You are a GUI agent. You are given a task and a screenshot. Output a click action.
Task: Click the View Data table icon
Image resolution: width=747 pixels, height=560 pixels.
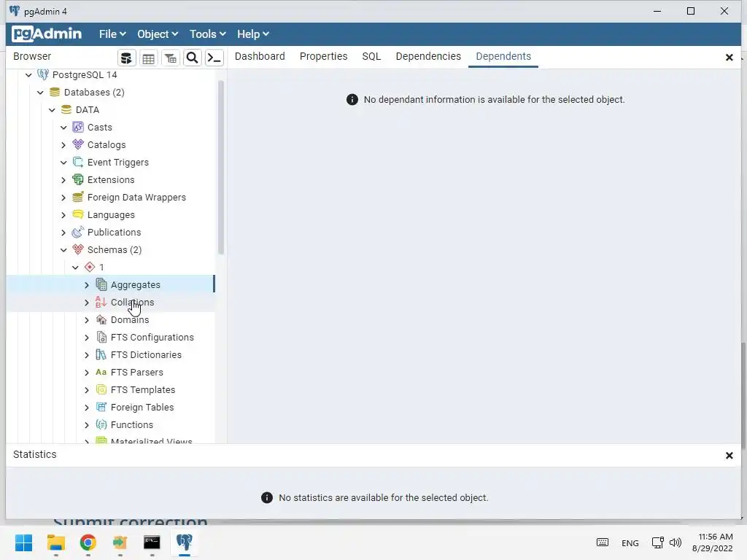(148, 58)
